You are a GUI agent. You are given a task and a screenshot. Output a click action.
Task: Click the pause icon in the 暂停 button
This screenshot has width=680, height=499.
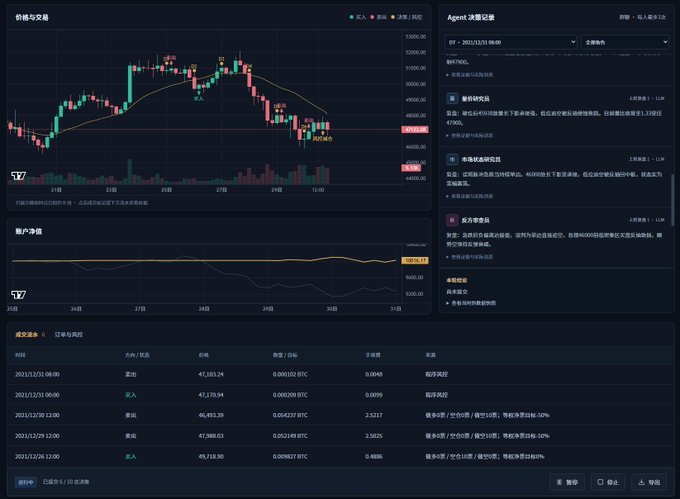(x=559, y=482)
